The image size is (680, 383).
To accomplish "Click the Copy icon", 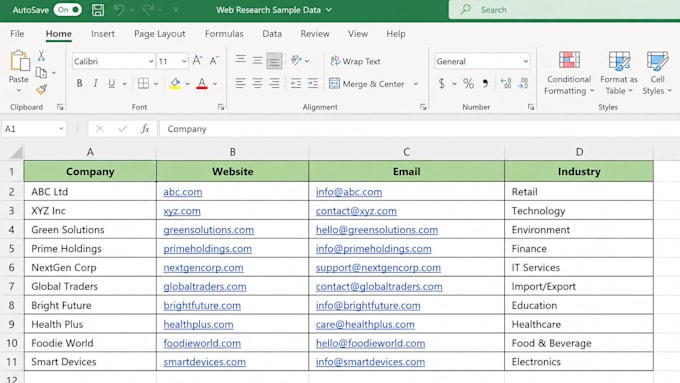I will tap(41, 72).
